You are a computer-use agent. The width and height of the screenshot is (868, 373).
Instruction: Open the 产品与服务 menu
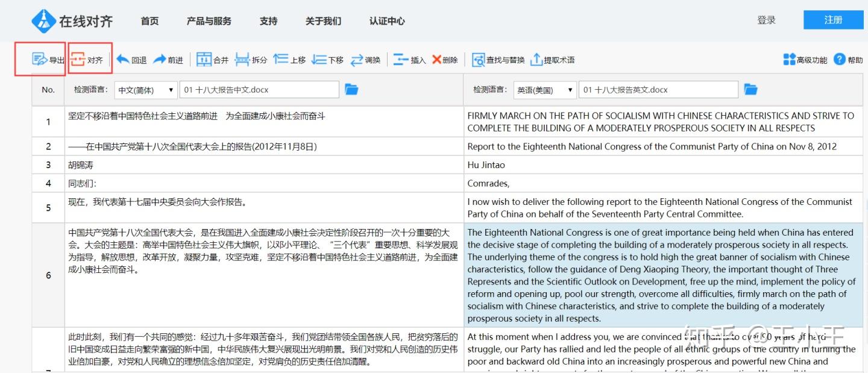[x=209, y=20]
